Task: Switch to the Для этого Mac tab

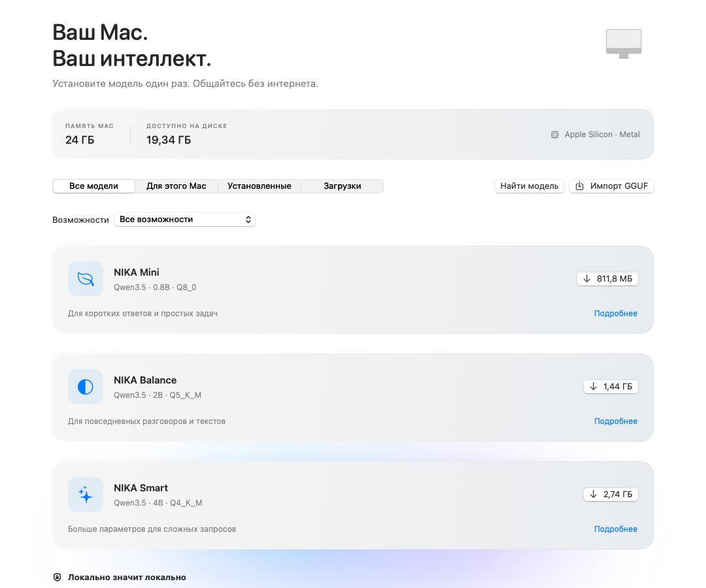Action: click(176, 186)
